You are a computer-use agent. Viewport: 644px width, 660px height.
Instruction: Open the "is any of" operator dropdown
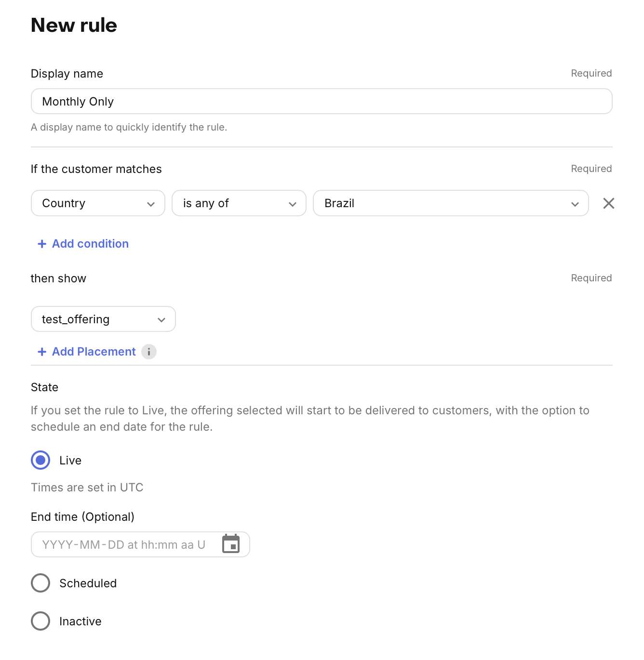tap(239, 203)
